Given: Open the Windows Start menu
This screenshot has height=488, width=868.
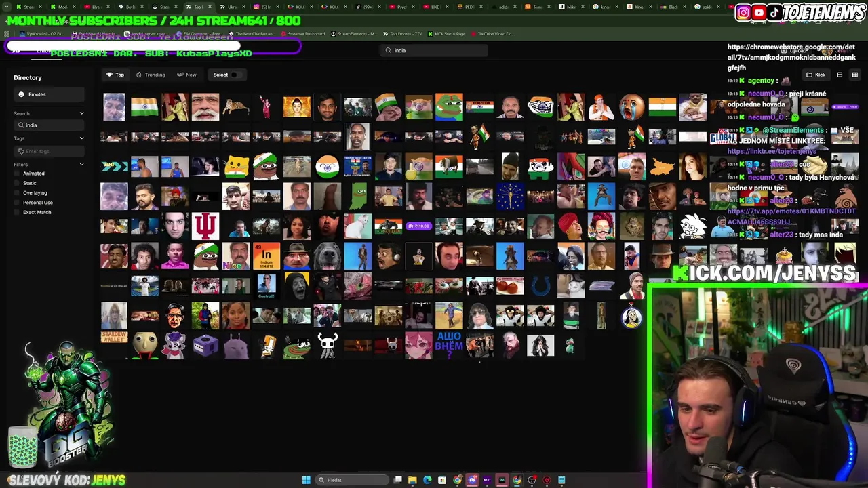Looking at the screenshot, I should point(306,480).
